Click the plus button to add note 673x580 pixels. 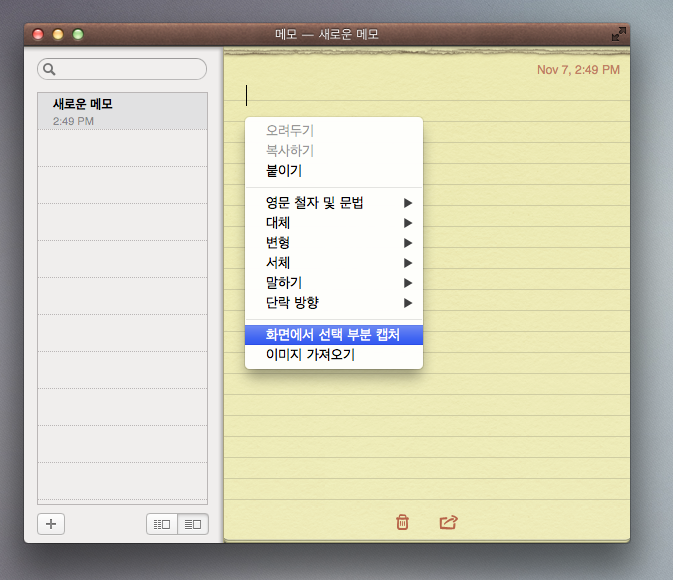click(x=51, y=524)
